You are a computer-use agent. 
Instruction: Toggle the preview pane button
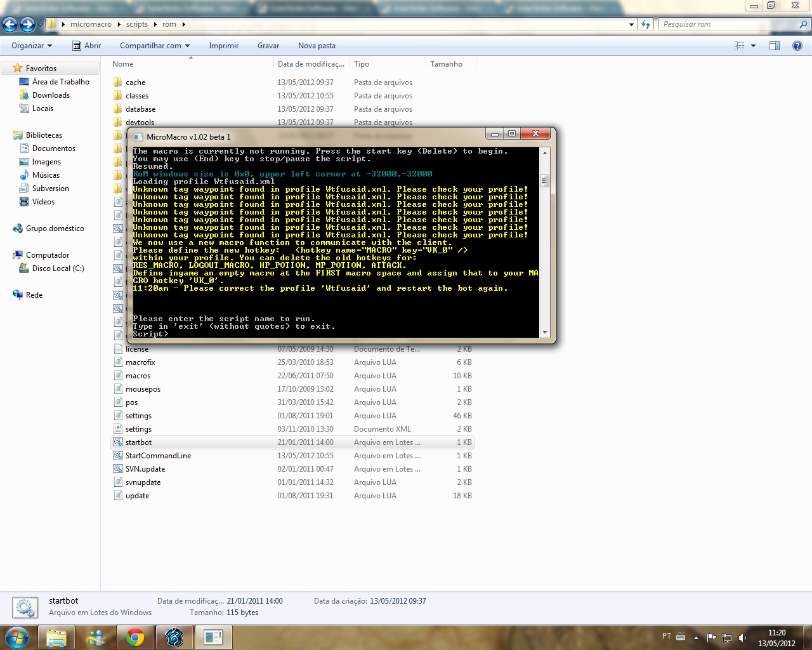pyautogui.click(x=774, y=46)
